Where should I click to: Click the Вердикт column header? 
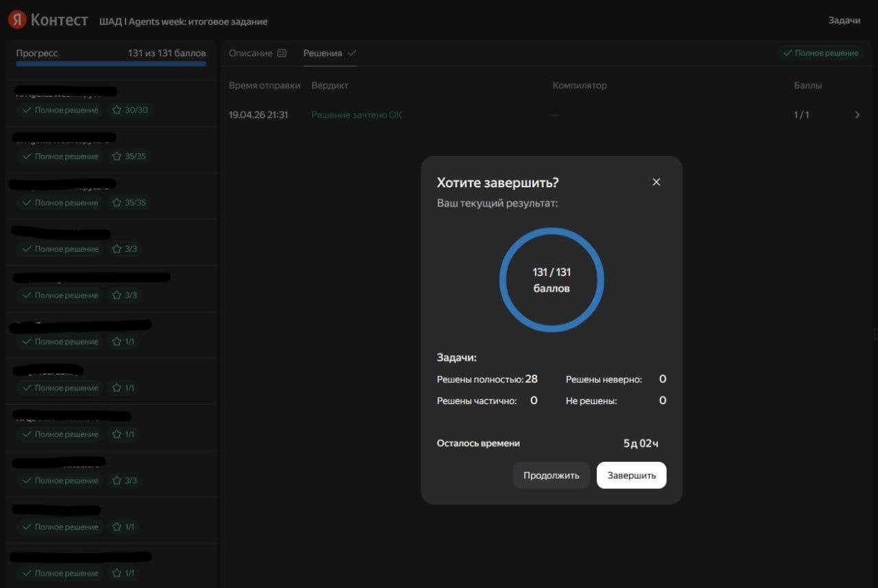coord(330,85)
